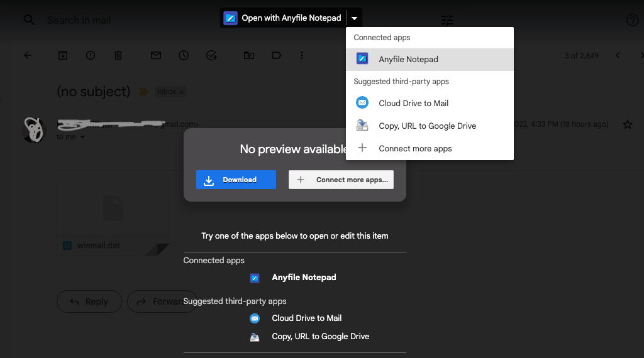
Task: Open the Labels icon
Action: click(277, 55)
